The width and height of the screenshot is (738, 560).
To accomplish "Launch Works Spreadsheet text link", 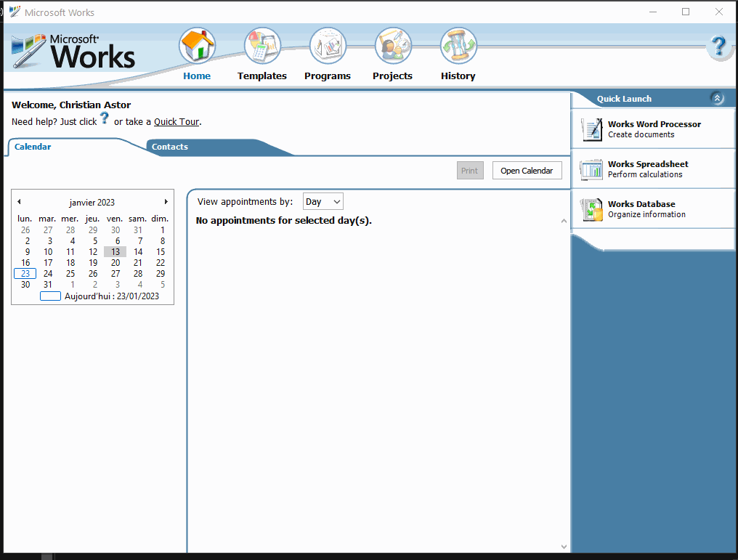I will 648,164.
